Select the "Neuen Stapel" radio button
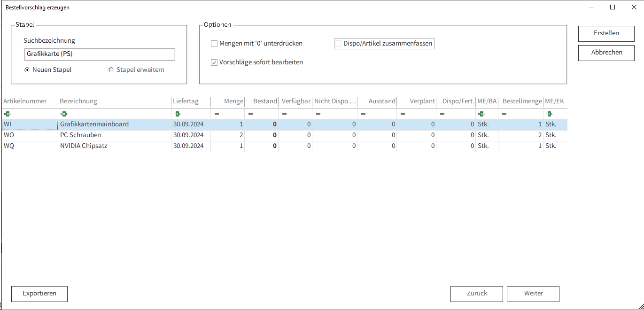The height and width of the screenshot is (310, 644). tap(27, 70)
